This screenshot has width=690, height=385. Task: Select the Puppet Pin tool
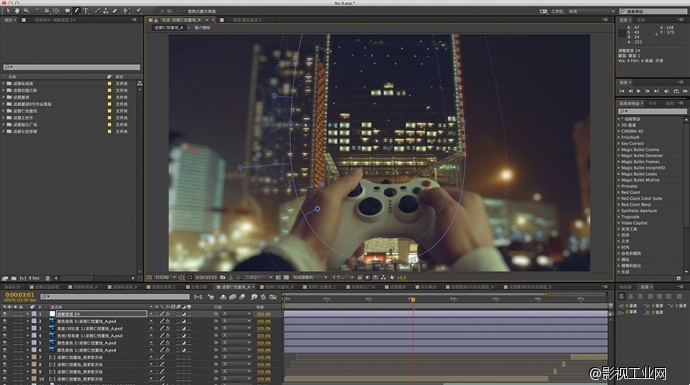[x=139, y=11]
